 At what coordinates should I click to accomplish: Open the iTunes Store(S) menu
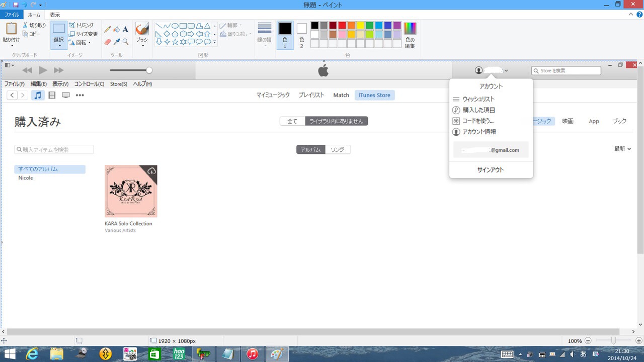click(119, 84)
